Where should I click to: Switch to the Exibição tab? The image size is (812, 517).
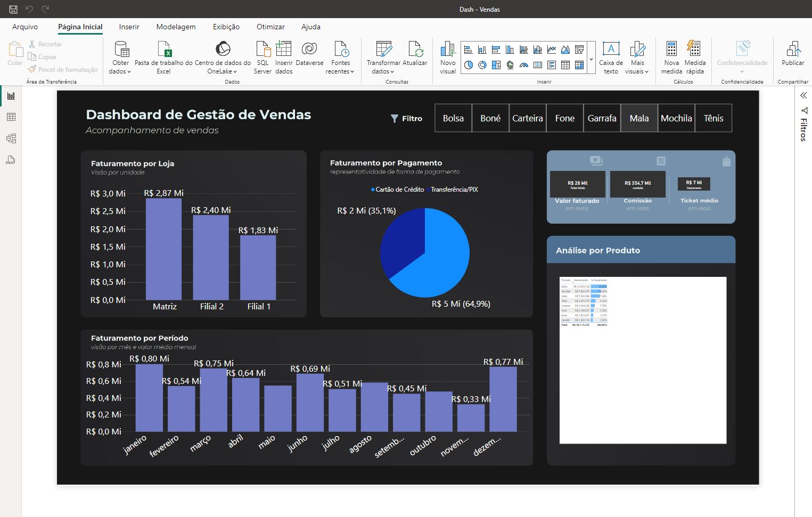coord(226,27)
